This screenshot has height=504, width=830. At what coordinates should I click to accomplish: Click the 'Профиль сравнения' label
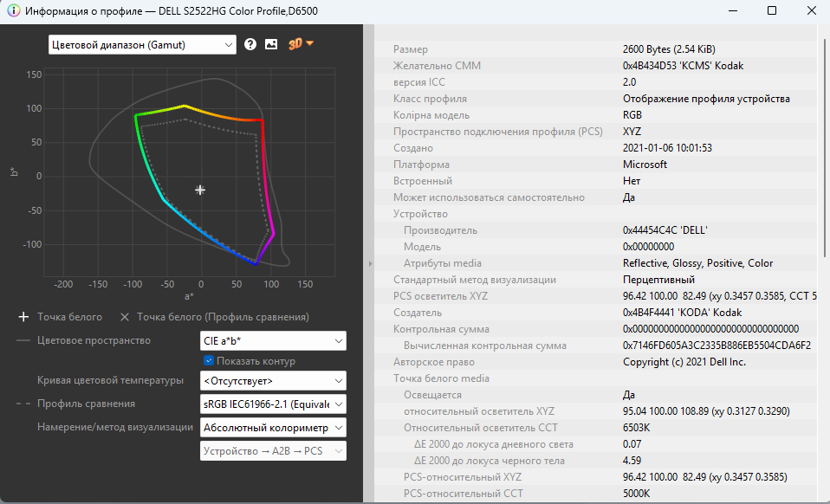coord(86,404)
